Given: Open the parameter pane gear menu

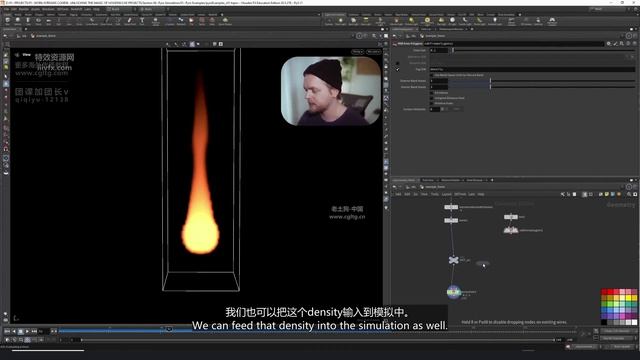Looking at the screenshot, I should 609,43.
